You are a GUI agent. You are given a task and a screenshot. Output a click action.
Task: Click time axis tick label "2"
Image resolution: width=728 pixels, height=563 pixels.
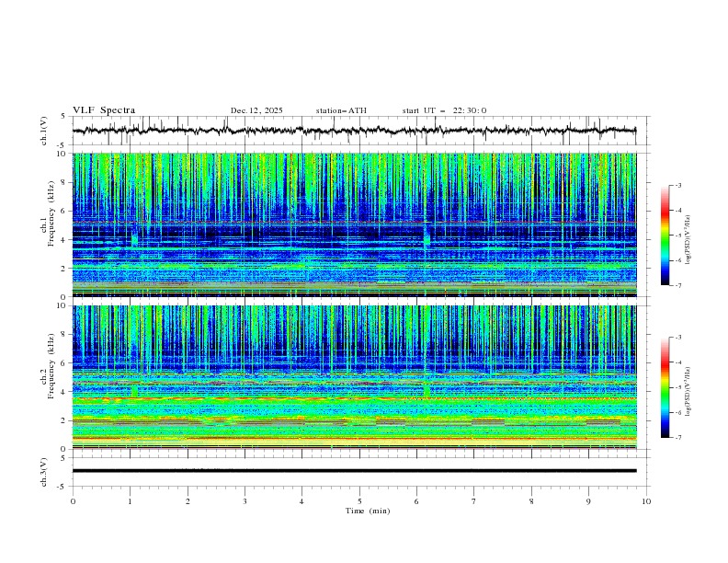(x=188, y=501)
